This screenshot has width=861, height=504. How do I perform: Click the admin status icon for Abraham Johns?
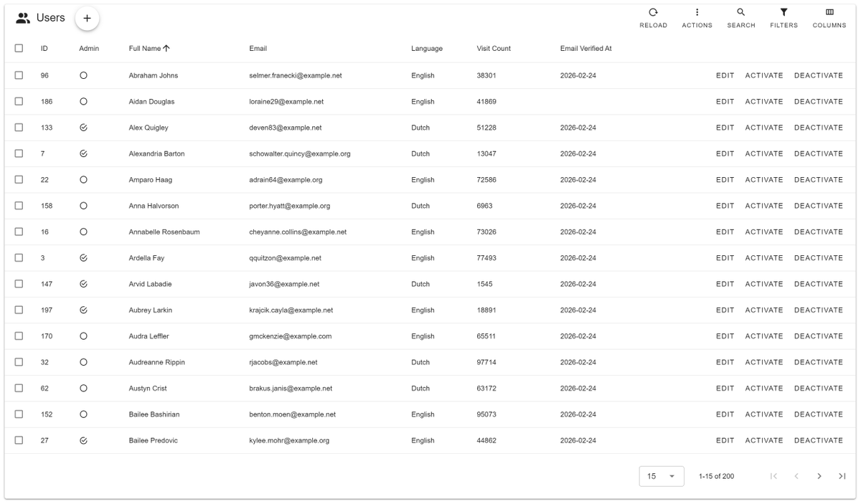coord(83,75)
